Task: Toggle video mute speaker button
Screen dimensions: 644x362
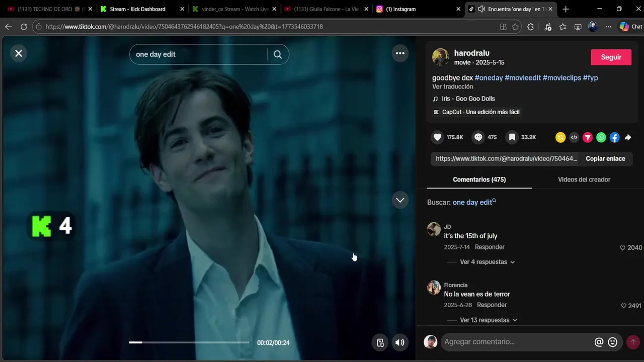Action: 400,342
